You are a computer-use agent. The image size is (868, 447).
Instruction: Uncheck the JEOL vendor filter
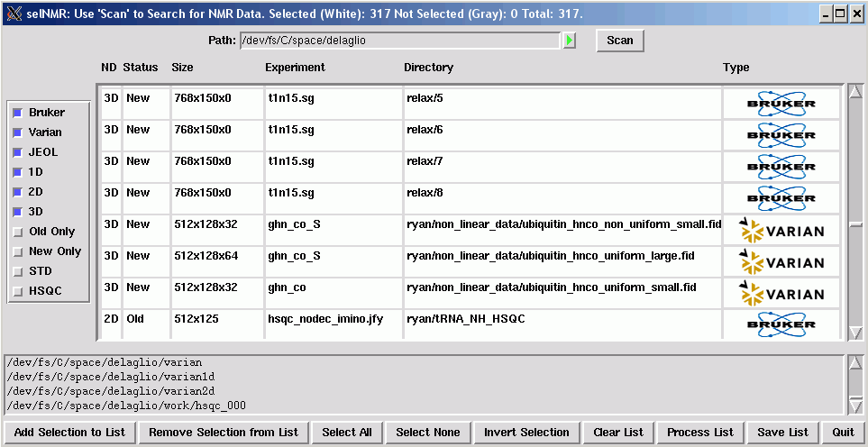(x=17, y=152)
